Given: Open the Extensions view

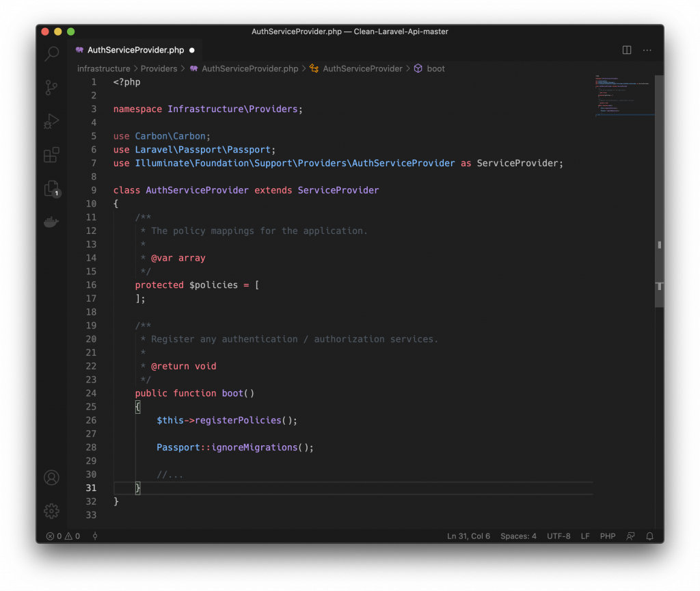Looking at the screenshot, I should (52, 155).
